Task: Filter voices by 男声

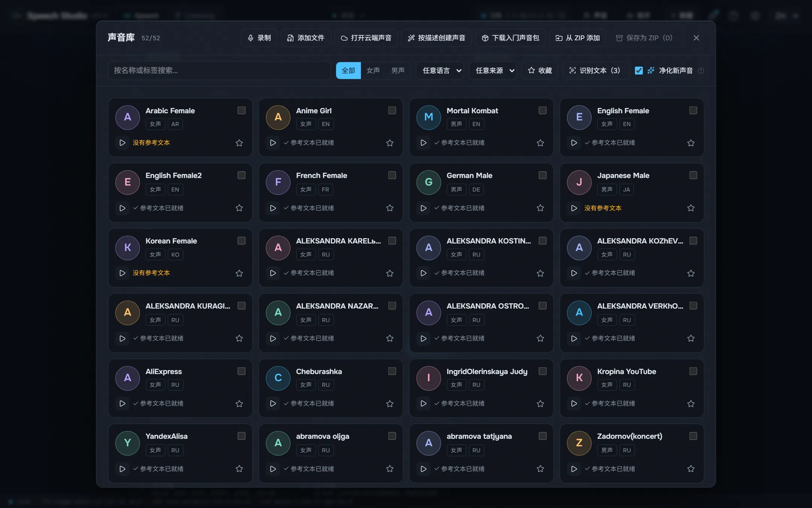Action: [x=398, y=71]
